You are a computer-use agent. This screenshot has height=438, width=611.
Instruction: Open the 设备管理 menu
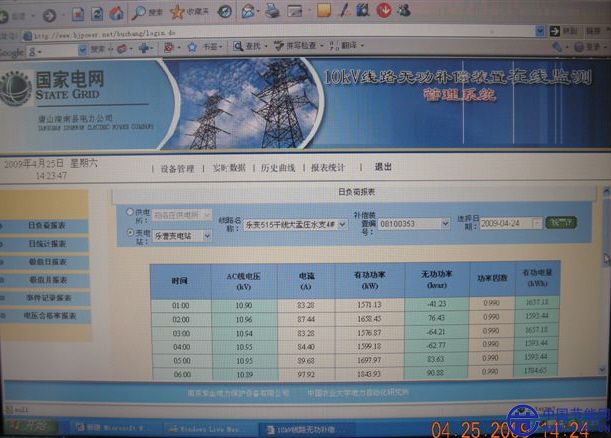click(x=177, y=168)
